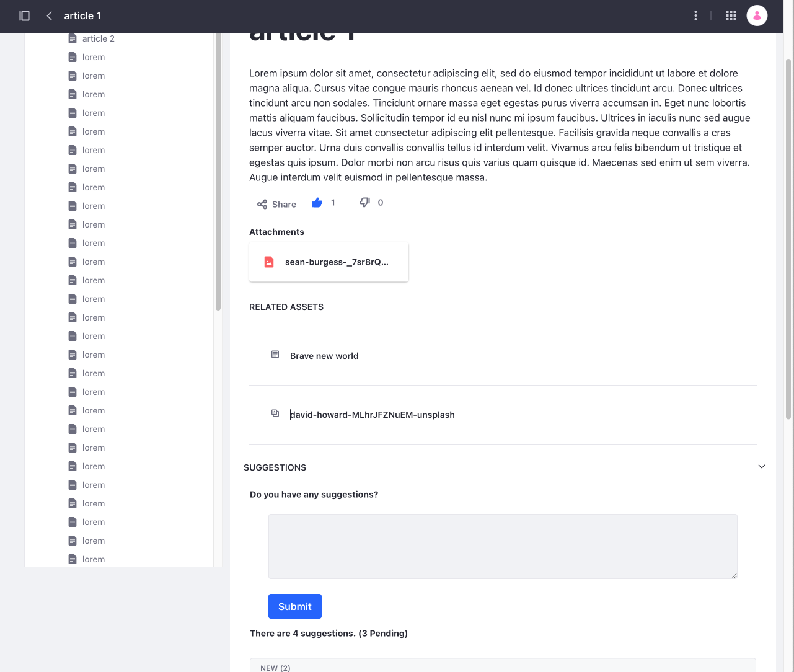Click the thumbs up icon

(x=317, y=203)
